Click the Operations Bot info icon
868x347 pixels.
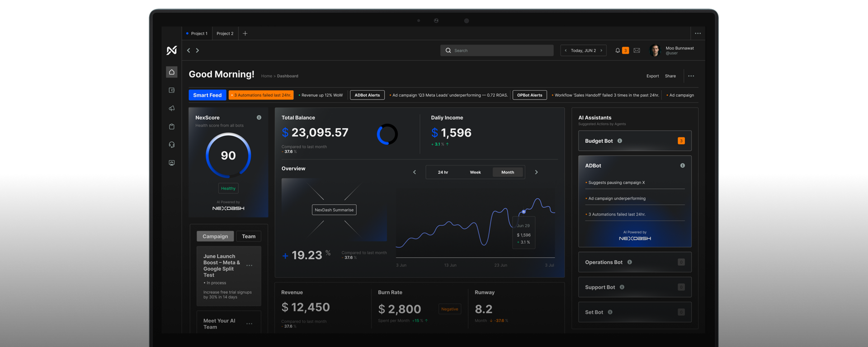click(x=630, y=262)
